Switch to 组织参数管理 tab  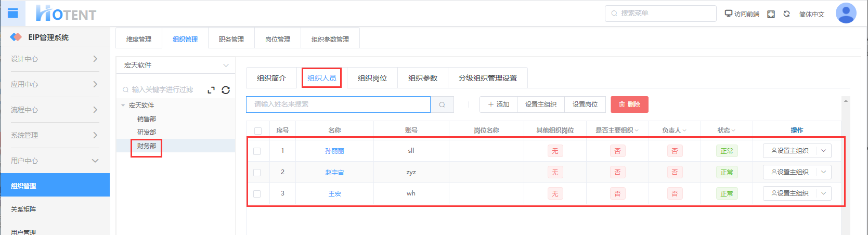tap(330, 39)
